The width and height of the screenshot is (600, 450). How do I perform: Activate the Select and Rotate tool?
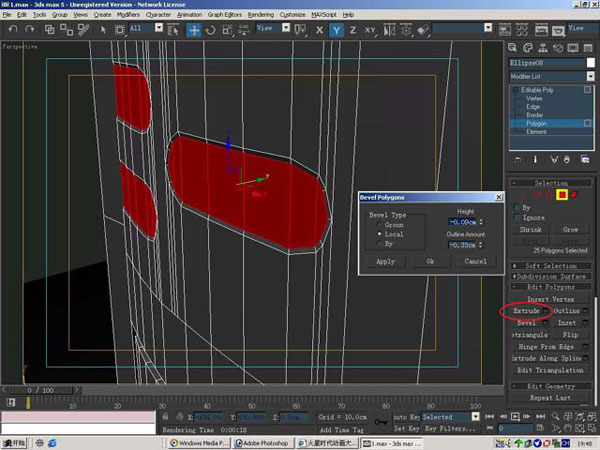pos(211,30)
